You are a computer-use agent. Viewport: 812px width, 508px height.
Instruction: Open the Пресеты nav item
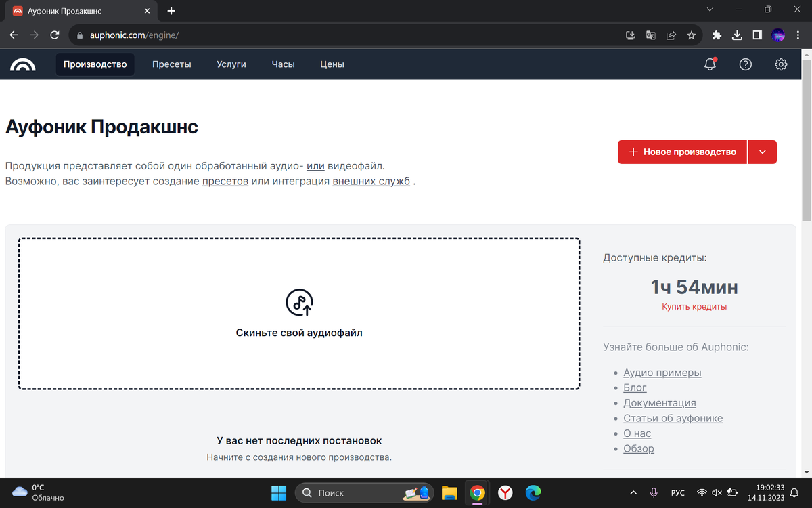pos(172,64)
